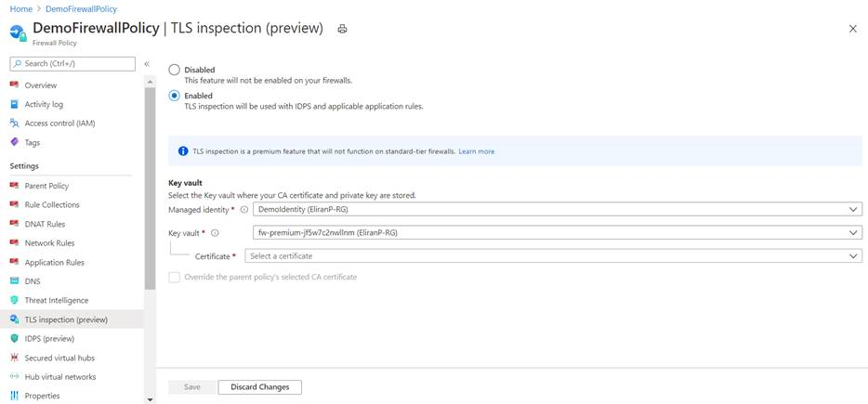Viewport: 868px width, 404px height.
Task: Expand the Key vault dropdown
Action: tap(558, 232)
